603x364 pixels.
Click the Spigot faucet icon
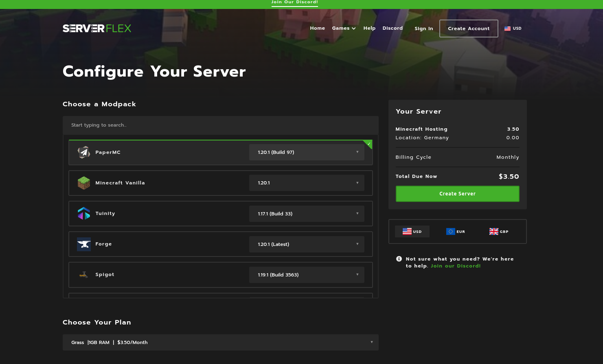click(x=84, y=275)
